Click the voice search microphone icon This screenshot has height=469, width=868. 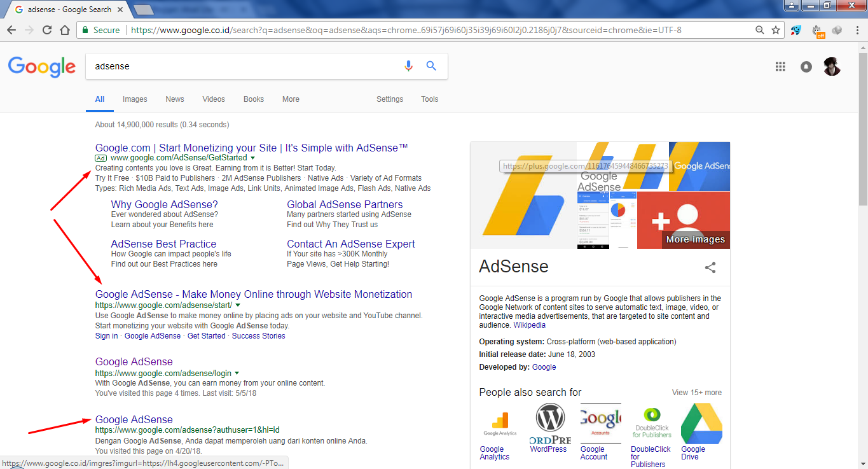click(x=408, y=65)
